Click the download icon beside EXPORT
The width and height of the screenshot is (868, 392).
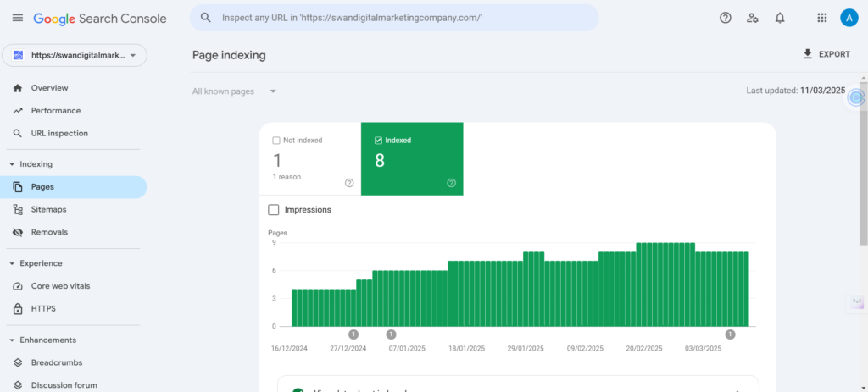(x=807, y=53)
